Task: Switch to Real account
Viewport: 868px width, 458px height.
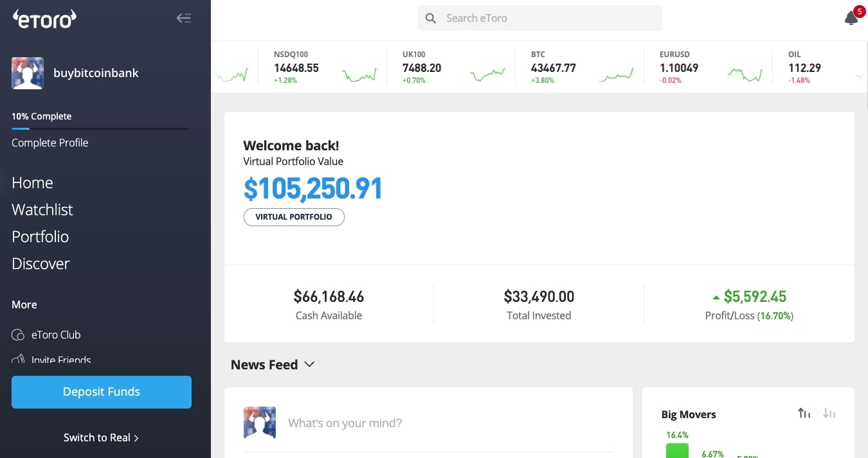Action: (x=101, y=437)
